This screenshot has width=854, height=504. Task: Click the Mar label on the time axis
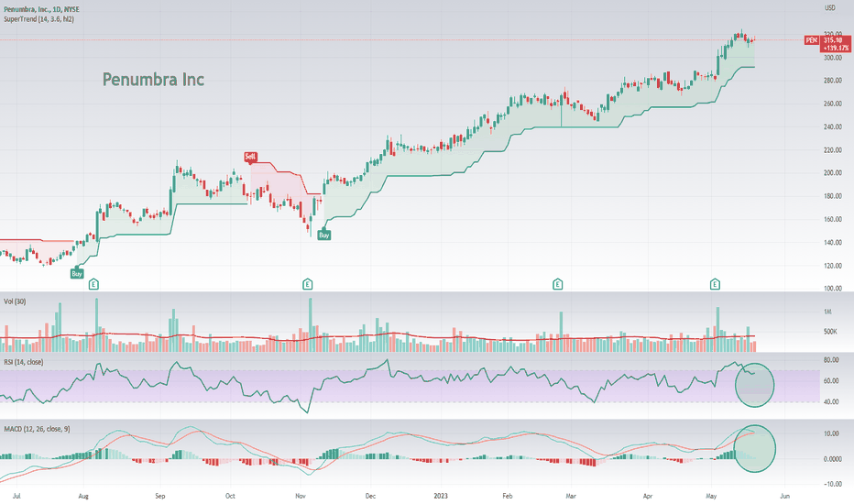click(x=571, y=496)
